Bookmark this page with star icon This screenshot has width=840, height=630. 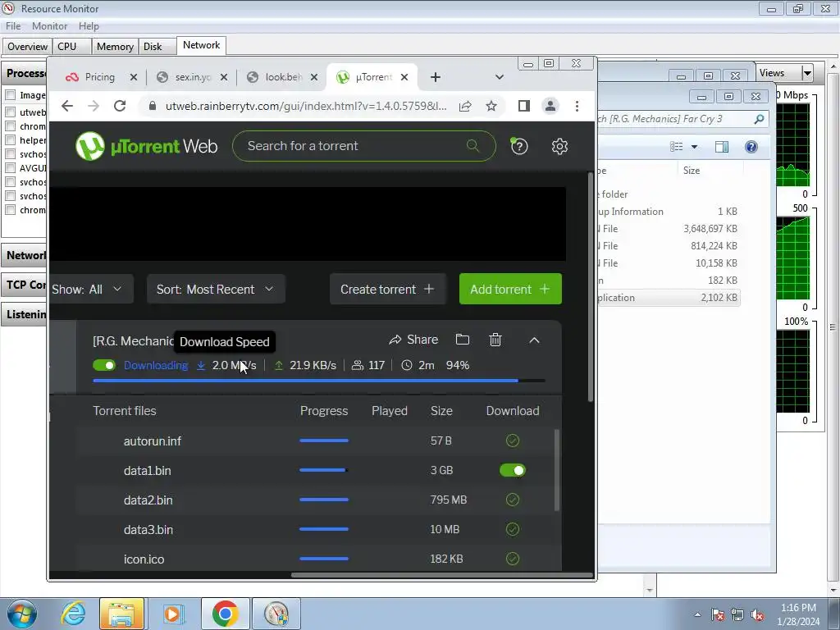pyautogui.click(x=491, y=106)
